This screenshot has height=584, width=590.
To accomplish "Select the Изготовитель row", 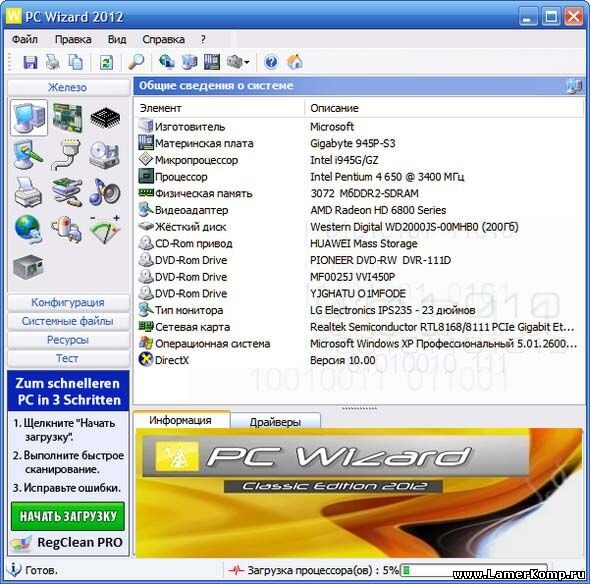I will pyautogui.click(x=359, y=126).
